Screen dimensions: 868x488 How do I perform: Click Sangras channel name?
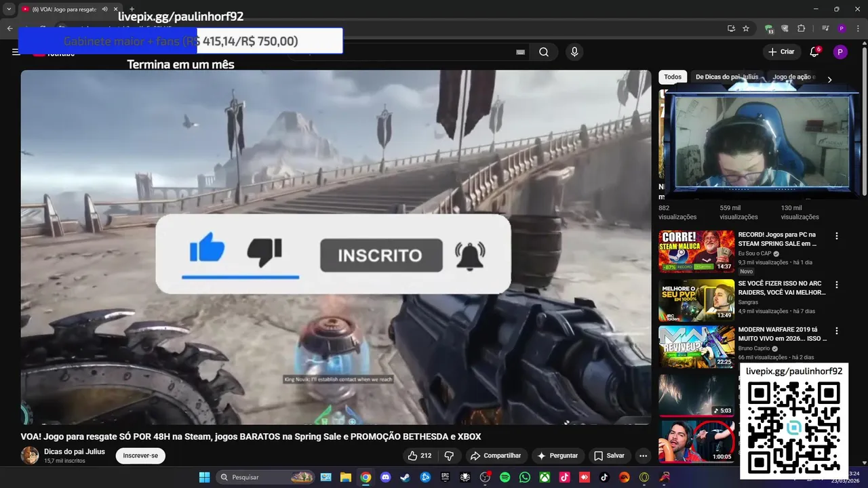[x=748, y=302]
